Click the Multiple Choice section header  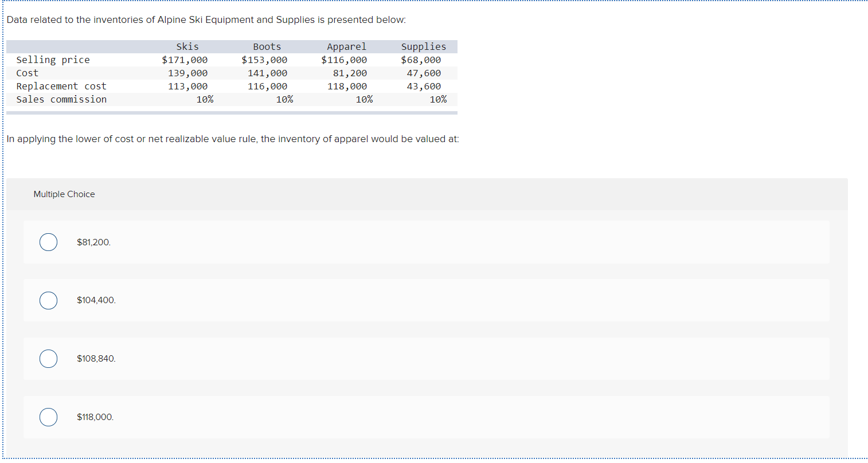64,194
